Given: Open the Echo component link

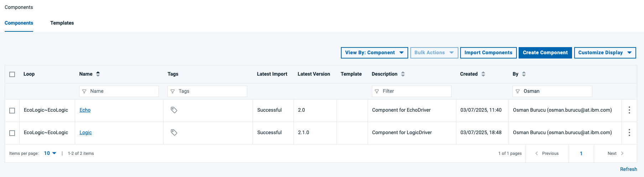Looking at the screenshot, I should [x=85, y=110].
